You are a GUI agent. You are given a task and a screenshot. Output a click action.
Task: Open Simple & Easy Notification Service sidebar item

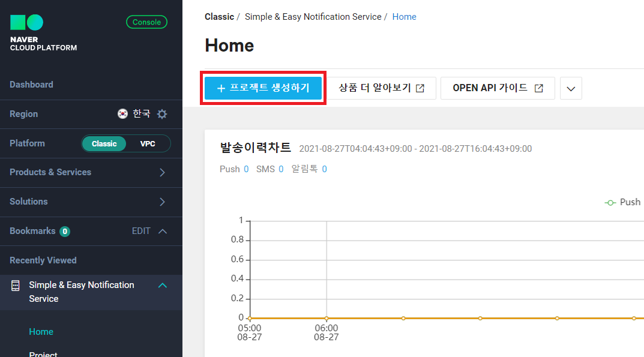91,292
